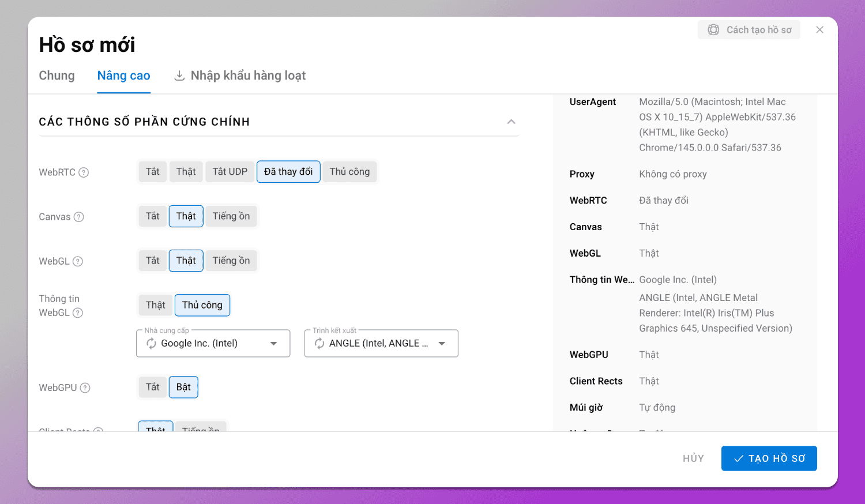Set WebRTC to Tắt

pos(153,172)
